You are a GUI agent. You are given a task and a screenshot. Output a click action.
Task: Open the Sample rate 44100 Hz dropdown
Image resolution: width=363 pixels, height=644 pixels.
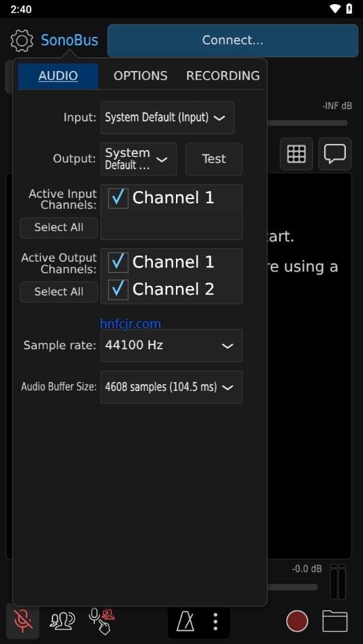172,345
